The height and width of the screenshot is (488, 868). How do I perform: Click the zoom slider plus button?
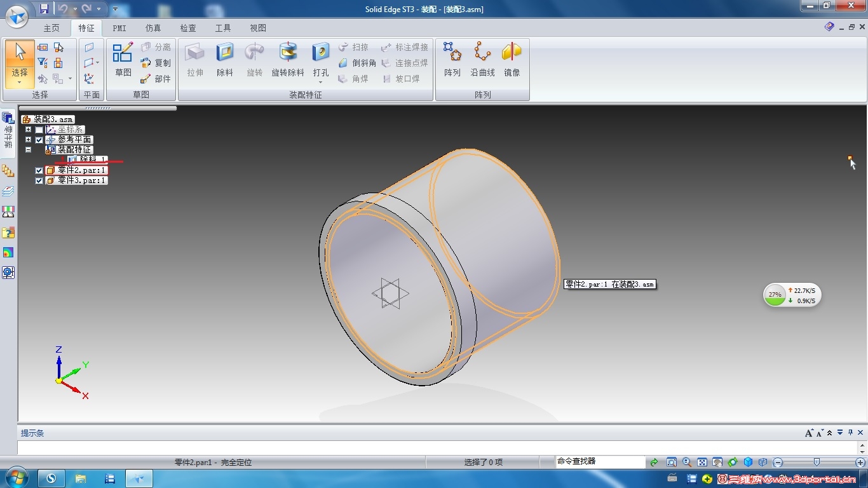pos(860,463)
